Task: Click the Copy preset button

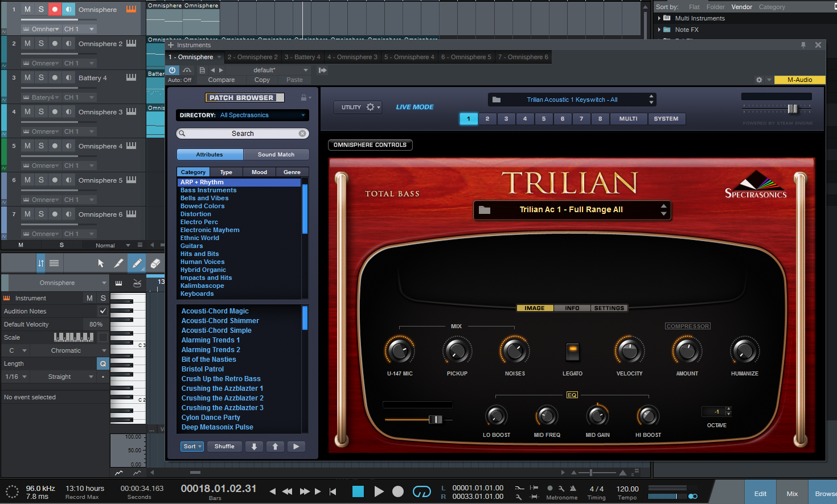Action: (262, 80)
